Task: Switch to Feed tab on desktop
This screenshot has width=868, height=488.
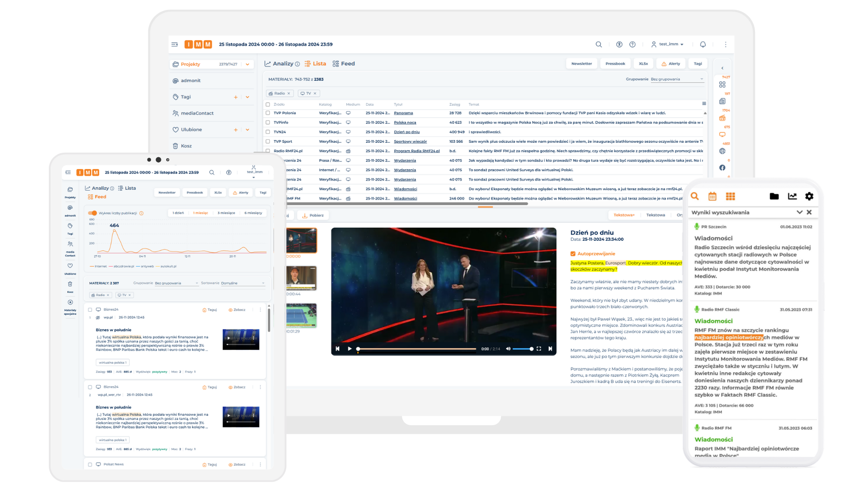Action: click(x=344, y=64)
